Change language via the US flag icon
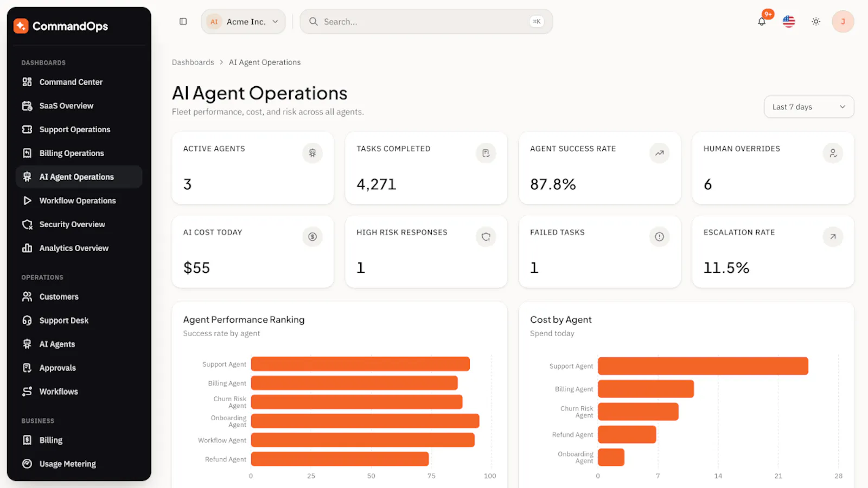This screenshot has height=488, width=868. tap(789, 22)
